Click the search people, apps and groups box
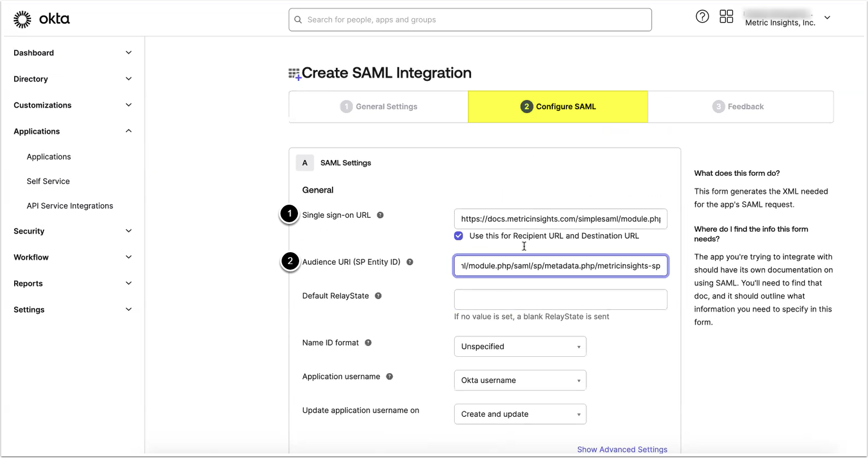Image resolution: width=868 pixels, height=458 pixels. click(470, 20)
